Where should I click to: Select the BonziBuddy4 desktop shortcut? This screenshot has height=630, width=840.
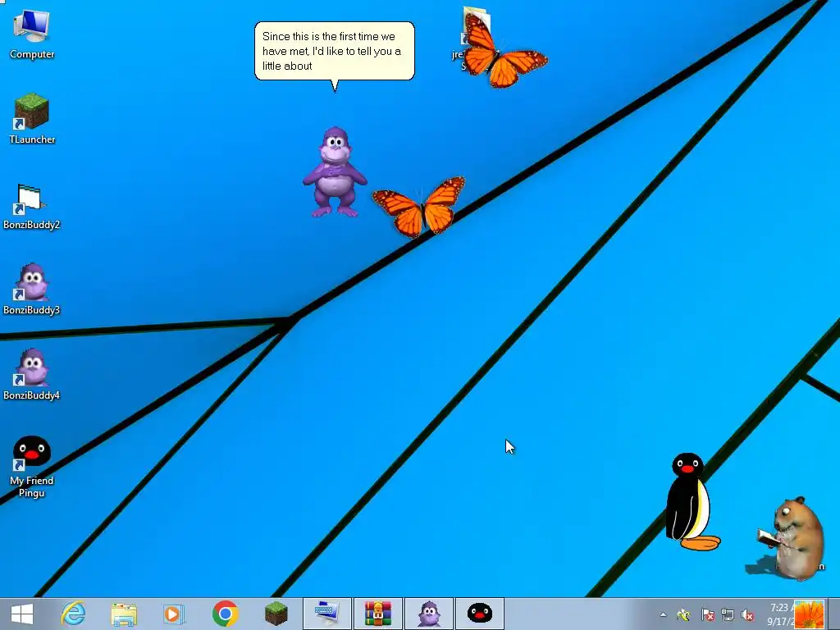[32, 375]
